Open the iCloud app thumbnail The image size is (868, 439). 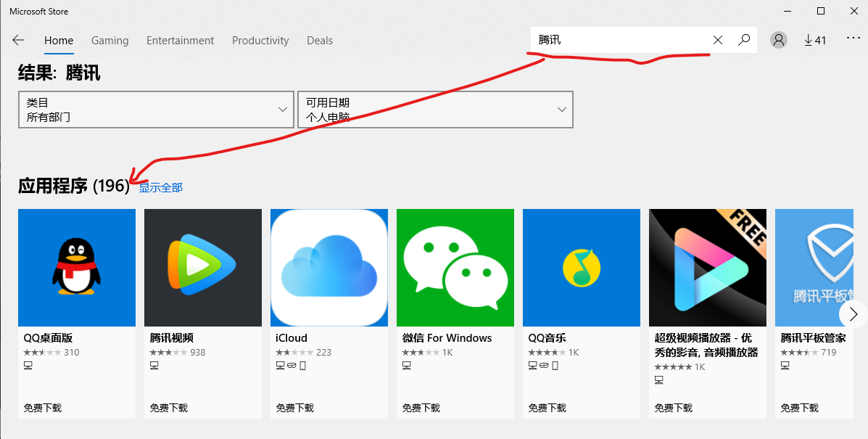tap(329, 267)
